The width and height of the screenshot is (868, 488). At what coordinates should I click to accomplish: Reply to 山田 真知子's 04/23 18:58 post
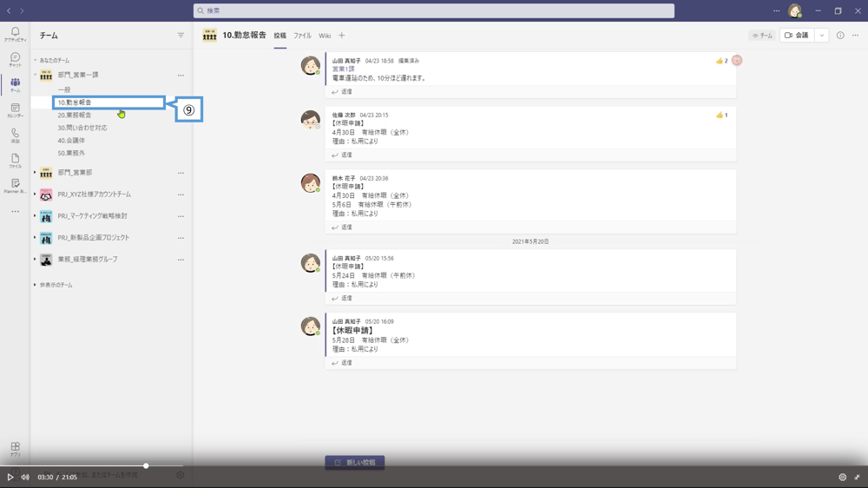(342, 92)
